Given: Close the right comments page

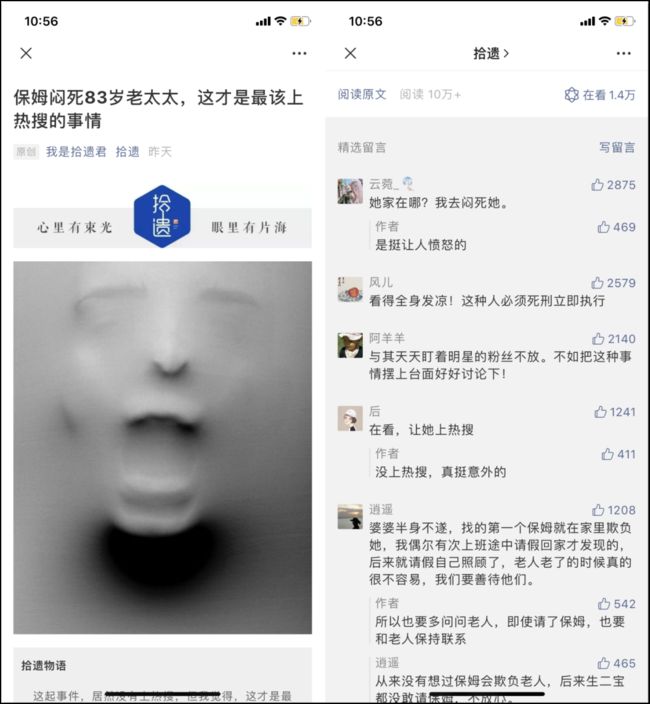Looking at the screenshot, I should 351,53.
